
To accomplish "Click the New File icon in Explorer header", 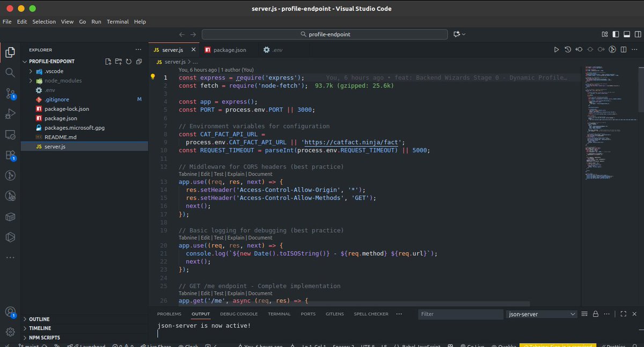I will click(108, 62).
